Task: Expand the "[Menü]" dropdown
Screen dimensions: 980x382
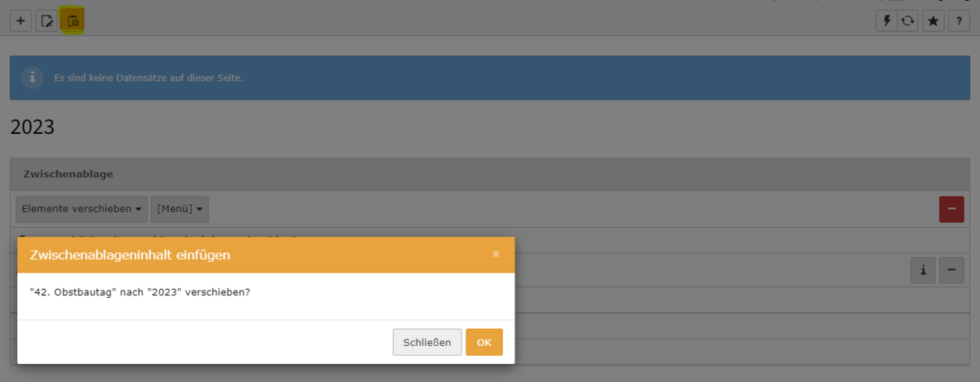Action: 180,209
